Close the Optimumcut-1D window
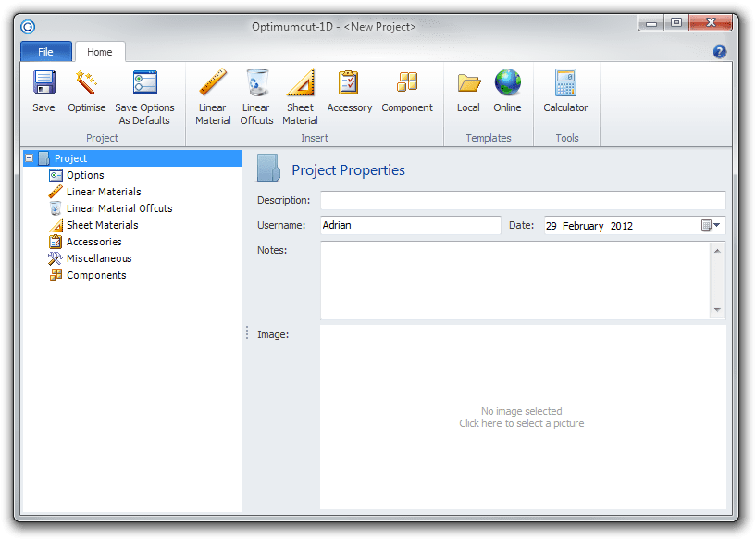Viewport: 756px width, 539px height. coord(711,22)
